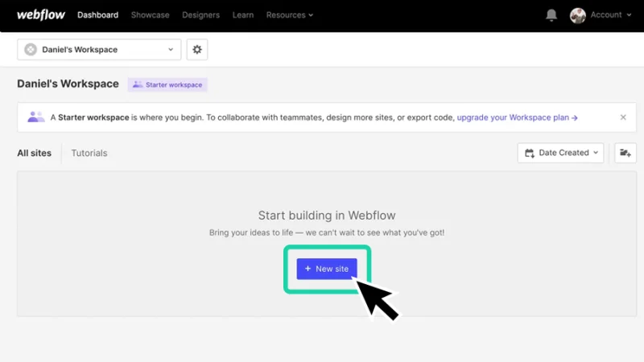This screenshot has height=362, width=644.
Task: Click the new folder icon
Action: pos(625,153)
